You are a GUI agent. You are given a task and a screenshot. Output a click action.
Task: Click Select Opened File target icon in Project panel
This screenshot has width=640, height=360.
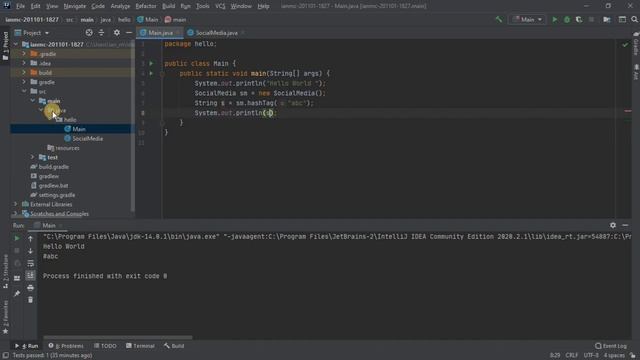click(89, 33)
